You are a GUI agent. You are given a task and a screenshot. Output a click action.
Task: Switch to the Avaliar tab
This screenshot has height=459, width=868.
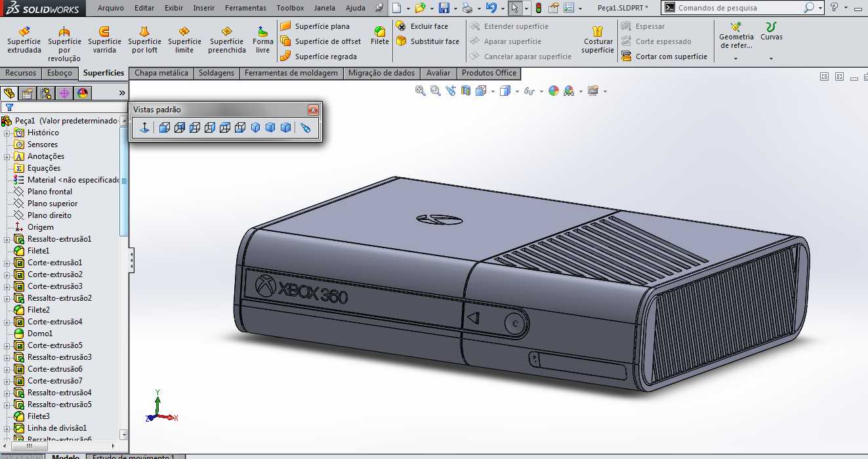pyautogui.click(x=438, y=73)
